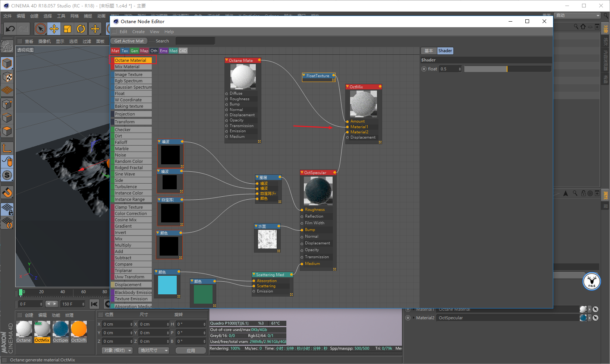This screenshot has height=364, width=610.
Task: Collapse the OctMix node triangle
Action: [x=348, y=86]
